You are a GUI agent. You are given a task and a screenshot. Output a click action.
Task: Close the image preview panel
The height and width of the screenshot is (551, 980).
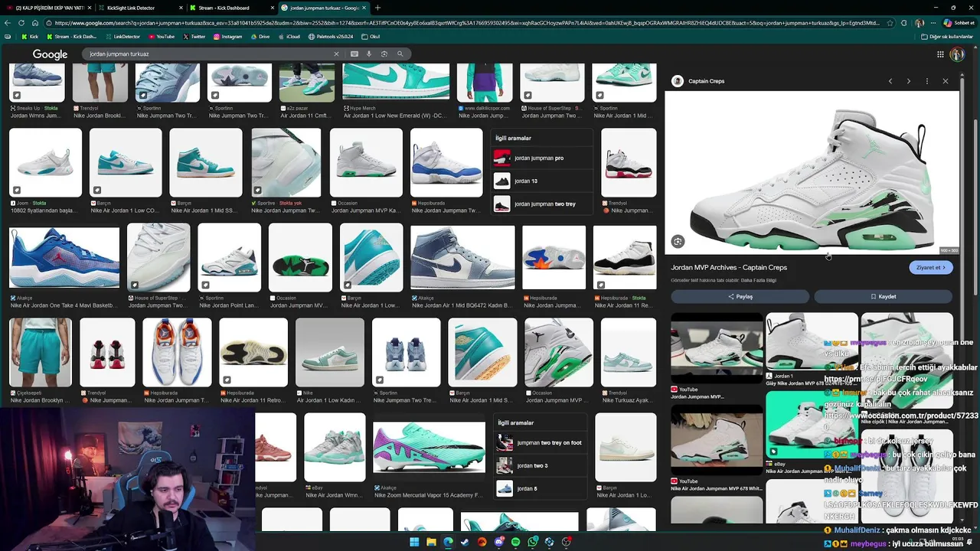(946, 81)
